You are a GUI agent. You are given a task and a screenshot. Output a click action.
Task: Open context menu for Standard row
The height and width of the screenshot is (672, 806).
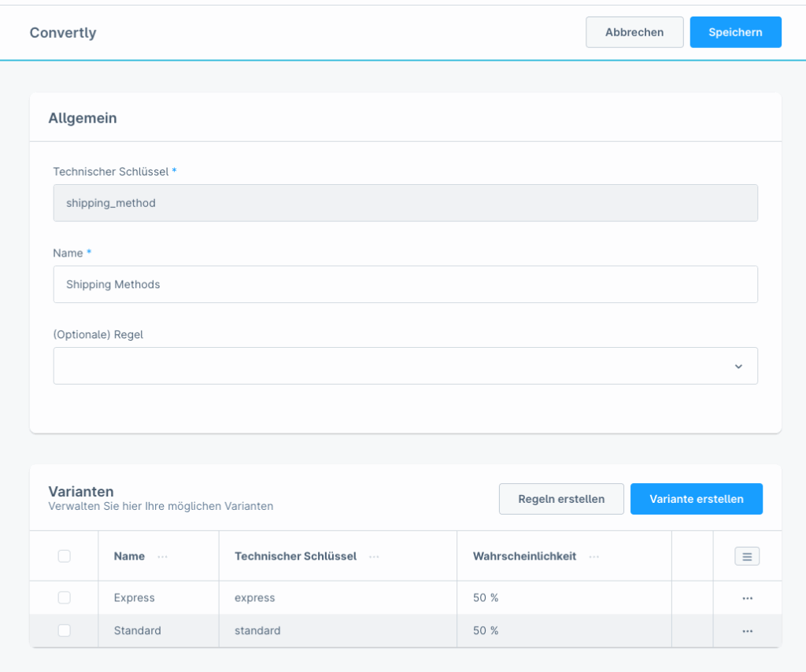point(748,631)
